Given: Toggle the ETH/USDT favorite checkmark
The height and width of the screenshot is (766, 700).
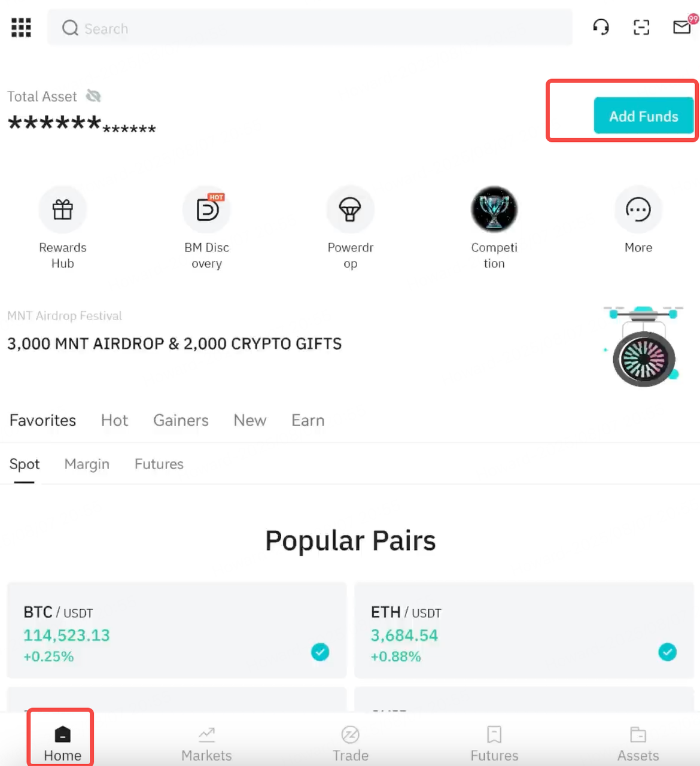Looking at the screenshot, I should click(x=668, y=652).
